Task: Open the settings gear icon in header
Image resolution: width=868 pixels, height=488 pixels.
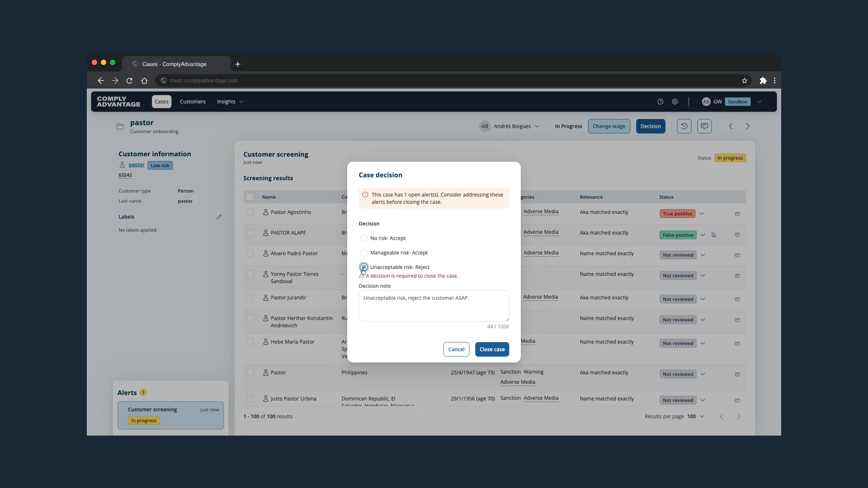Action: click(675, 102)
